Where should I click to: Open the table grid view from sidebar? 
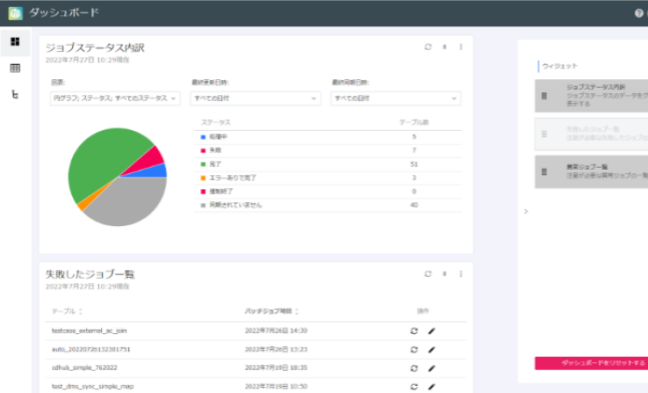click(15, 68)
